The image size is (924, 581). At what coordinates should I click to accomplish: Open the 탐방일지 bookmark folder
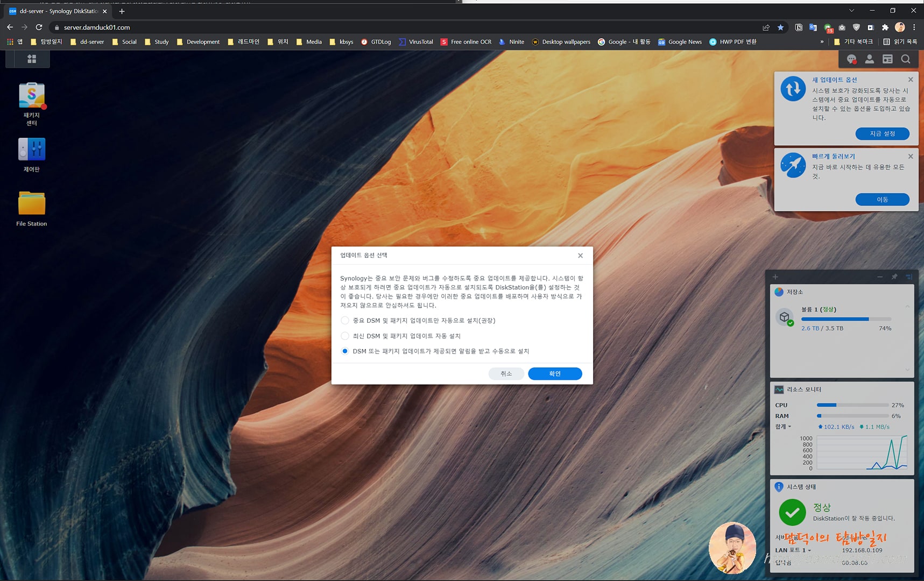(46, 42)
